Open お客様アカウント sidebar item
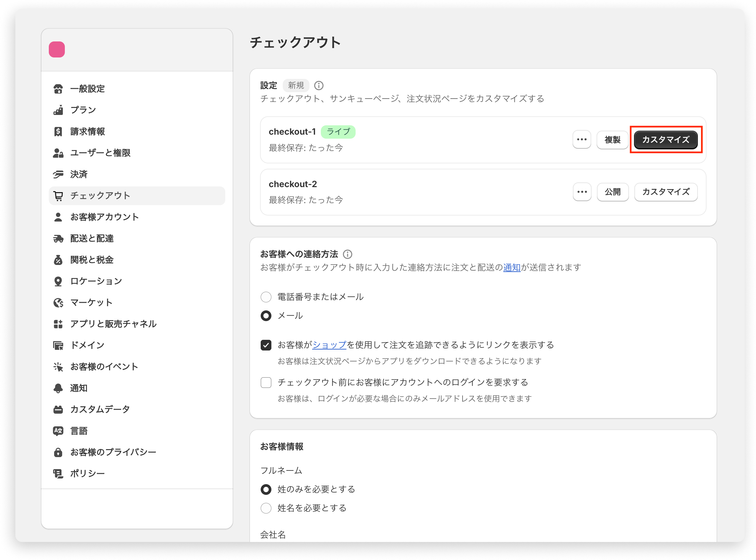 pos(104,217)
